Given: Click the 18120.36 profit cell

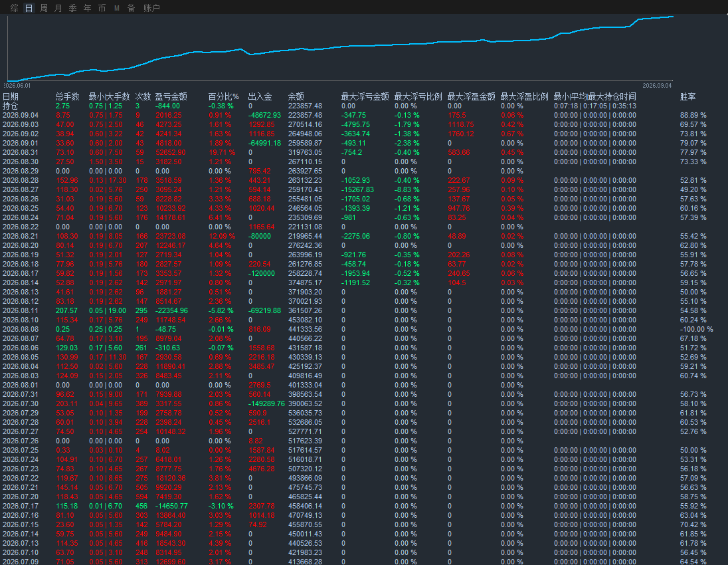Looking at the screenshot, I should click(171, 478).
